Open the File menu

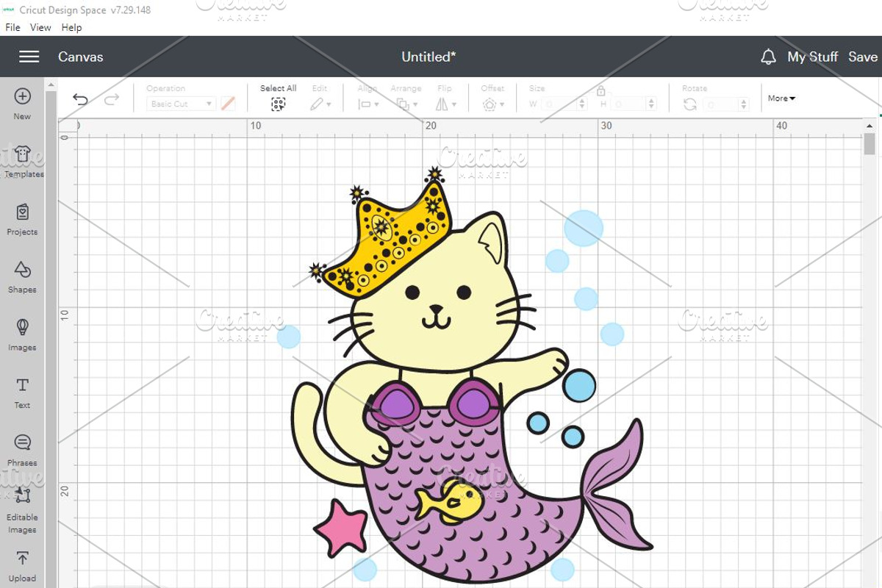13,27
